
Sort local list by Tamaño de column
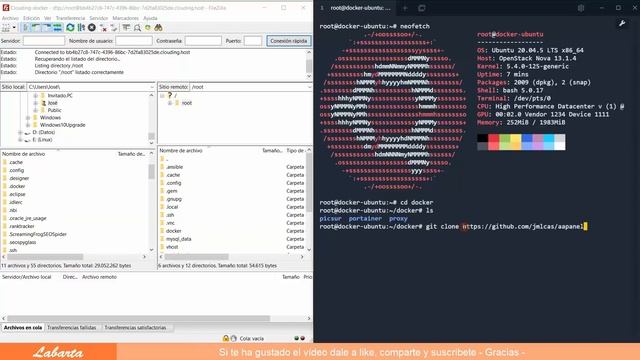(x=131, y=154)
